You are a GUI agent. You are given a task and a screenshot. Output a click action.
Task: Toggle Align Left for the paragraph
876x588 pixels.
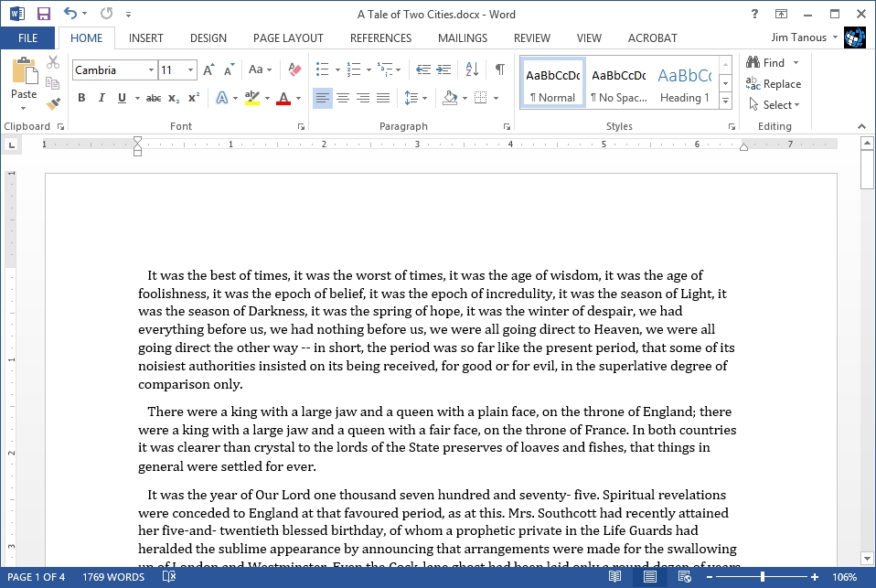point(323,99)
